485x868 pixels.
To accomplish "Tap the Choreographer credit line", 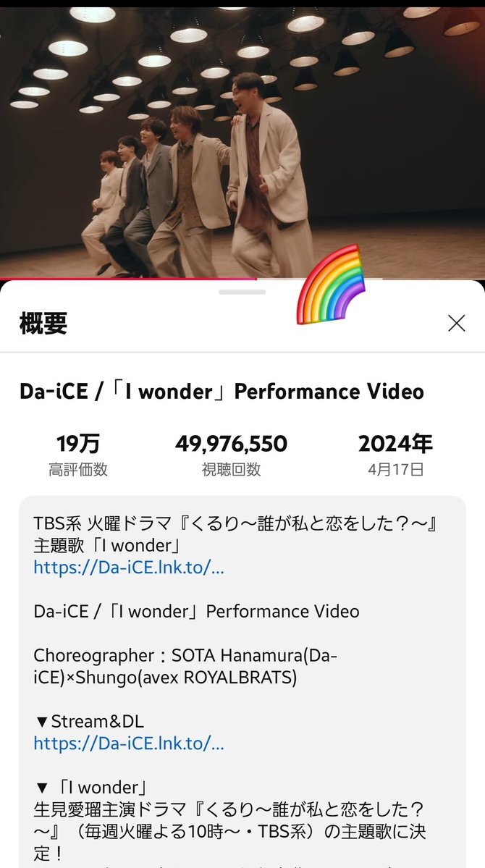I will click(x=185, y=667).
